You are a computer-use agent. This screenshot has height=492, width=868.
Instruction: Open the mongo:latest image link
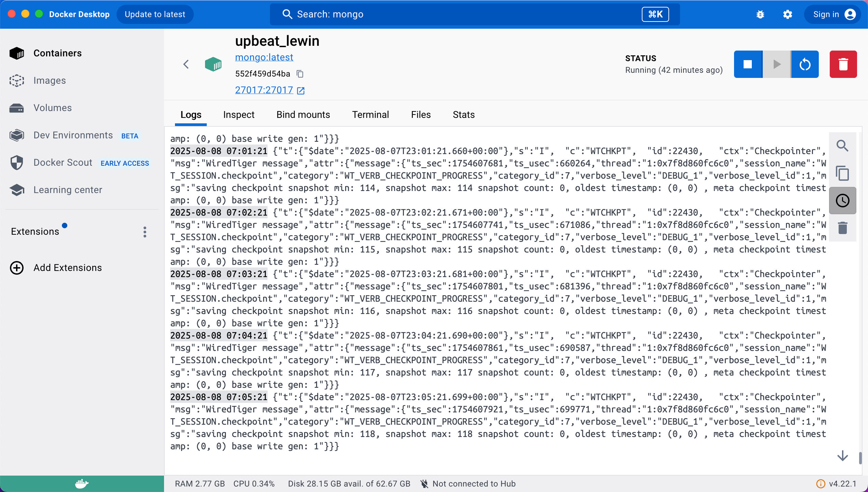point(264,57)
